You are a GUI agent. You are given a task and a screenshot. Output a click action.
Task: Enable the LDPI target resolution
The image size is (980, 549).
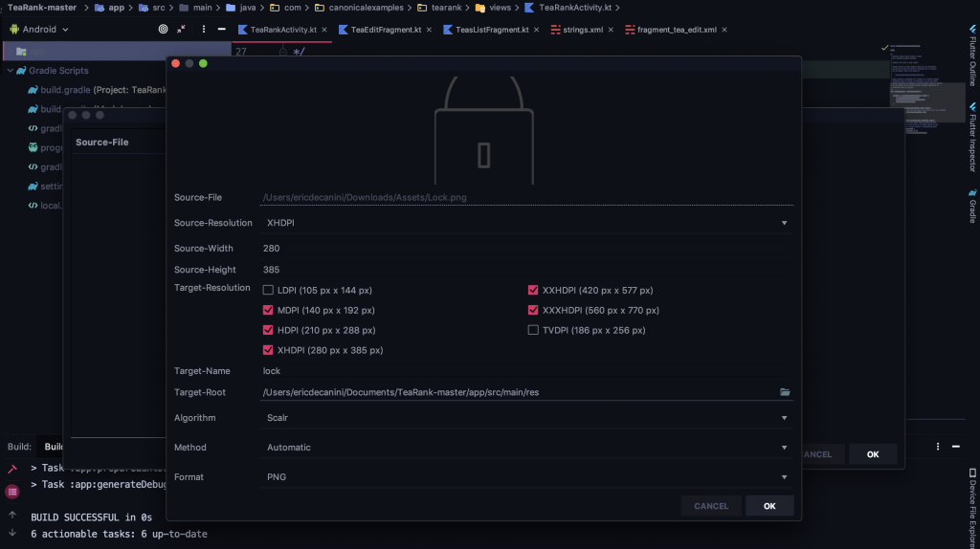click(x=268, y=290)
